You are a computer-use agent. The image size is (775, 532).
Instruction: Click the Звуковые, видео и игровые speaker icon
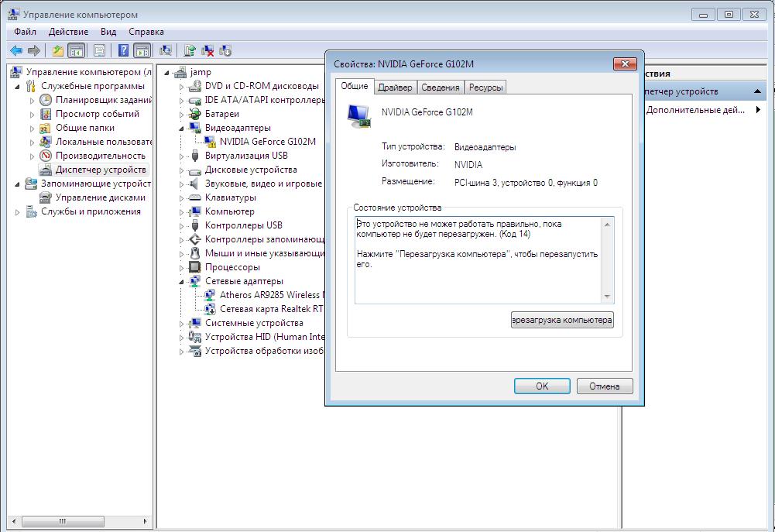pyautogui.click(x=195, y=184)
